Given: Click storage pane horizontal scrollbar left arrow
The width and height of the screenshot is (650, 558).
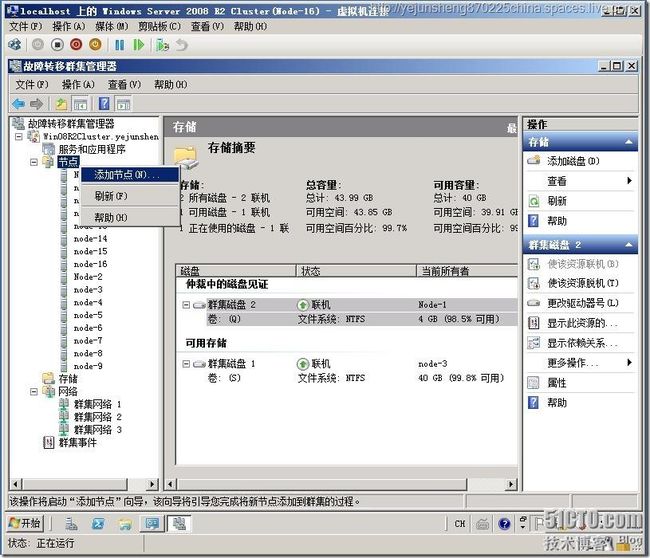Looking at the screenshot, I should click(170, 484).
